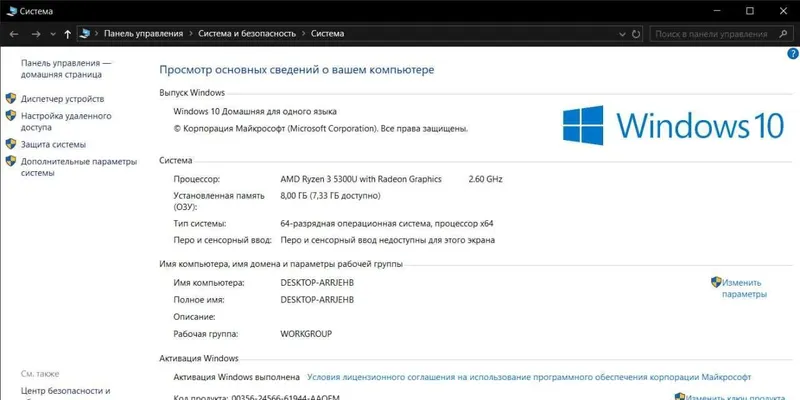800x400 pixels.
Task: Click the Система window title icon
Action: pos(12,11)
